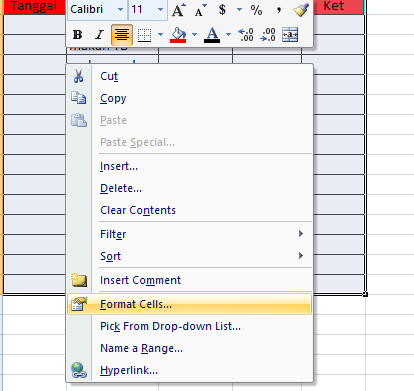Expand the Filter submenu

click(x=190, y=234)
